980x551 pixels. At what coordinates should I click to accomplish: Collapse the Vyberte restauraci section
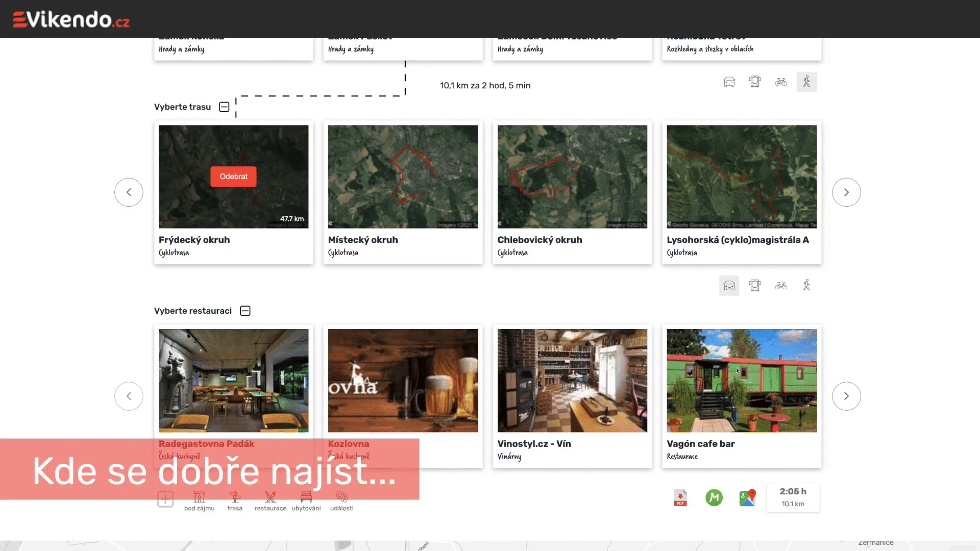[245, 311]
